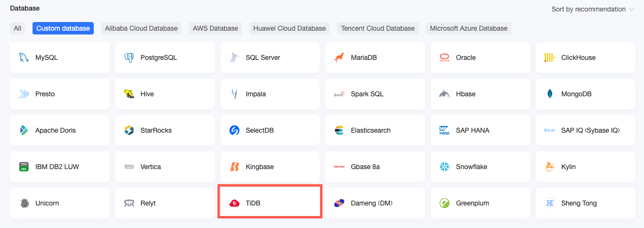
Task: Click the Presto dotted logo icon
Action: (x=23, y=94)
